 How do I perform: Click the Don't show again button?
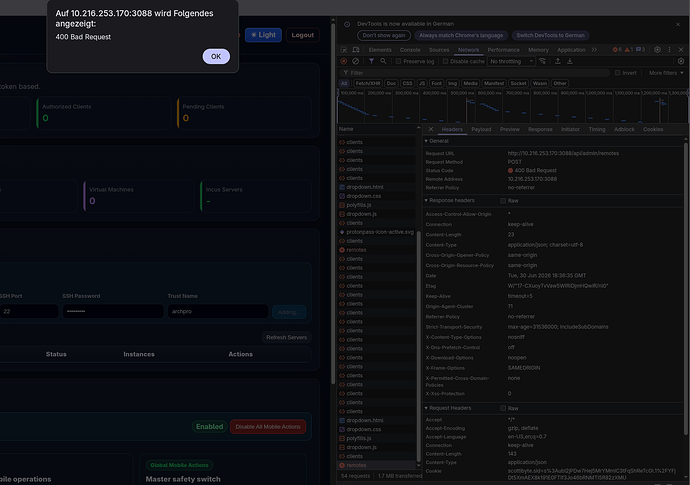click(384, 35)
